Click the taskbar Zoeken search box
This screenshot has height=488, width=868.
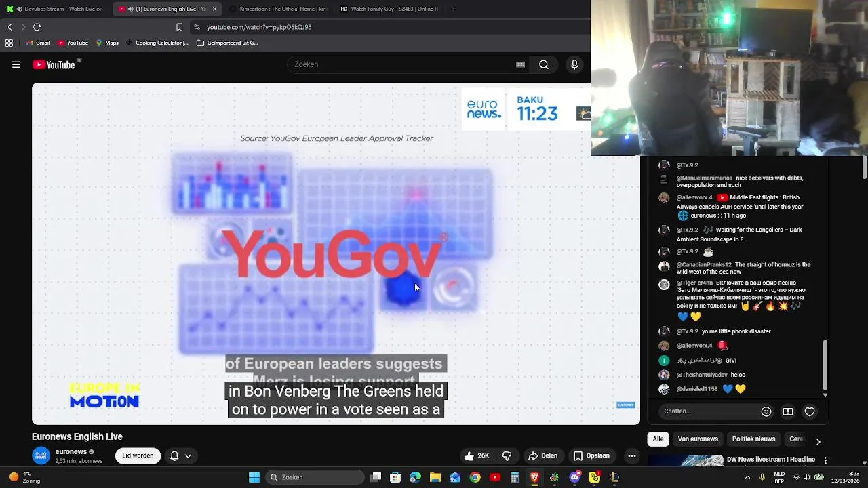tap(314, 477)
